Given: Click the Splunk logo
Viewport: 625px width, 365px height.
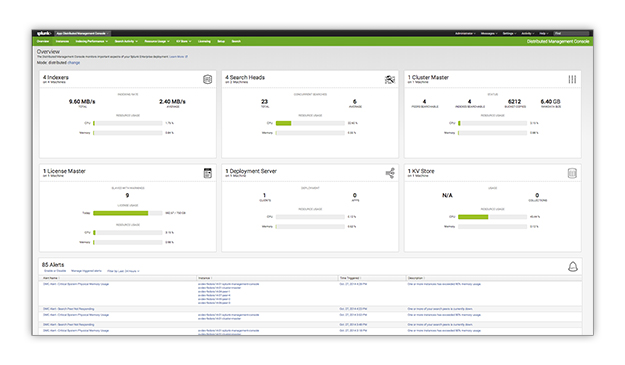Looking at the screenshot, I should [x=43, y=33].
